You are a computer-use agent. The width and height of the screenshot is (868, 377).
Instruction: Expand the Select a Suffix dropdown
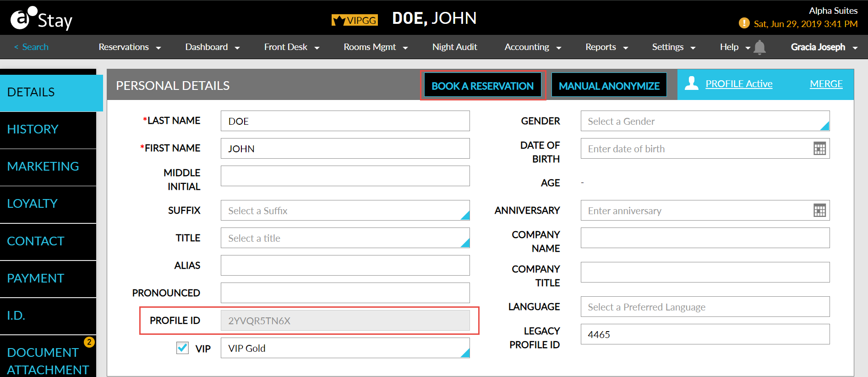click(x=345, y=211)
